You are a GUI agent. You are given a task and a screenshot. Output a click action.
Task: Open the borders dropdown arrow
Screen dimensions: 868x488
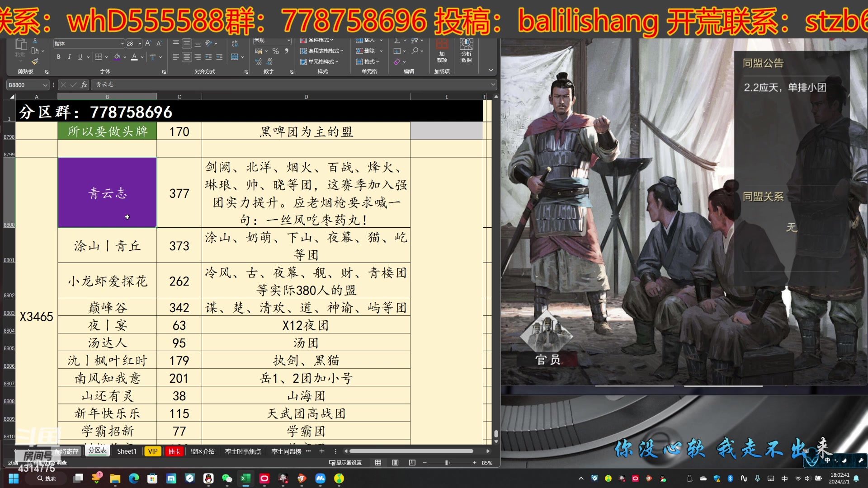click(106, 57)
